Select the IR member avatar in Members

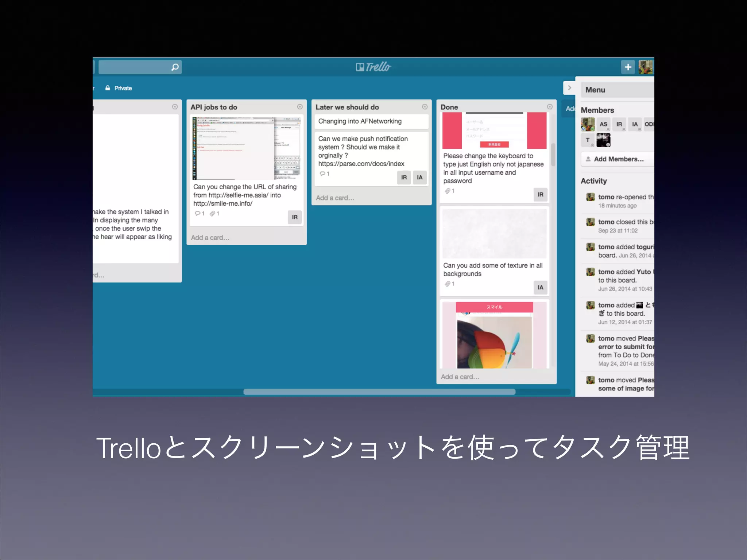coord(619,124)
